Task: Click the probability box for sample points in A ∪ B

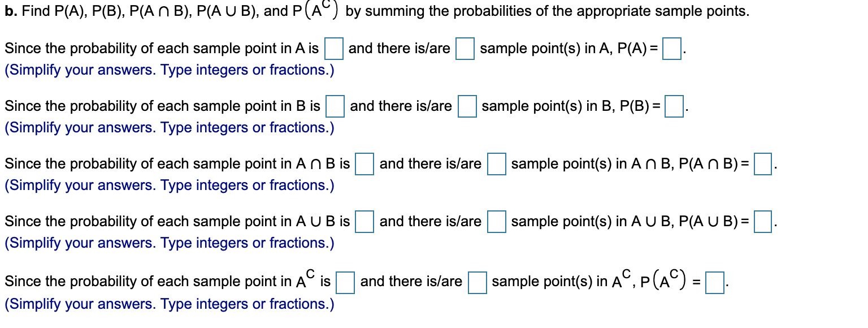Action: click(363, 223)
